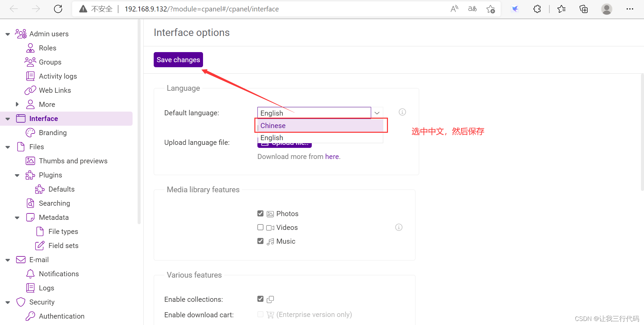The image size is (644, 325).
Task: Click the info icon beside Videos
Action: (399, 228)
